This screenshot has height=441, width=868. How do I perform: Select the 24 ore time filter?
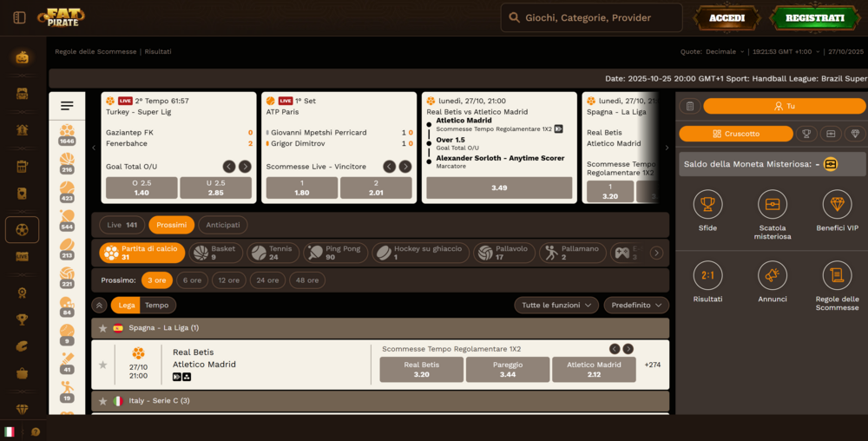[267, 280]
